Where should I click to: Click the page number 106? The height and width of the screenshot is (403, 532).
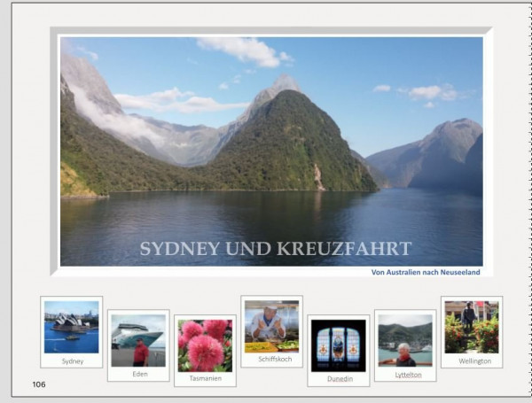pos(39,384)
